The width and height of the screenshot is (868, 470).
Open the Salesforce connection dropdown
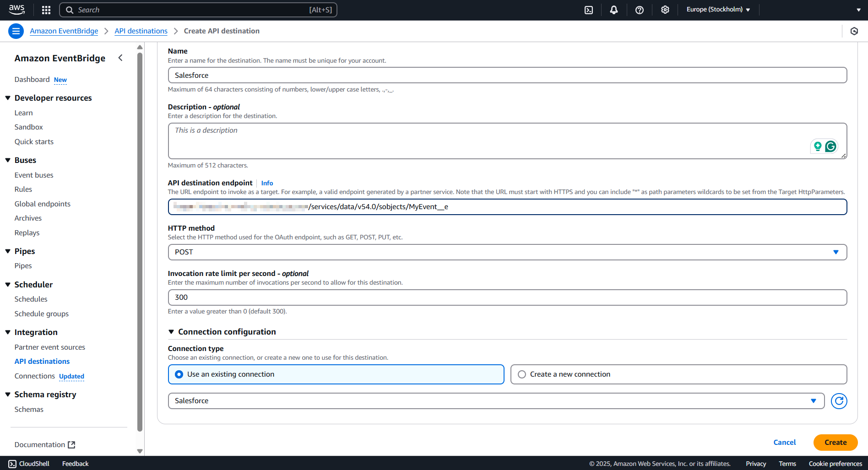pyautogui.click(x=496, y=401)
